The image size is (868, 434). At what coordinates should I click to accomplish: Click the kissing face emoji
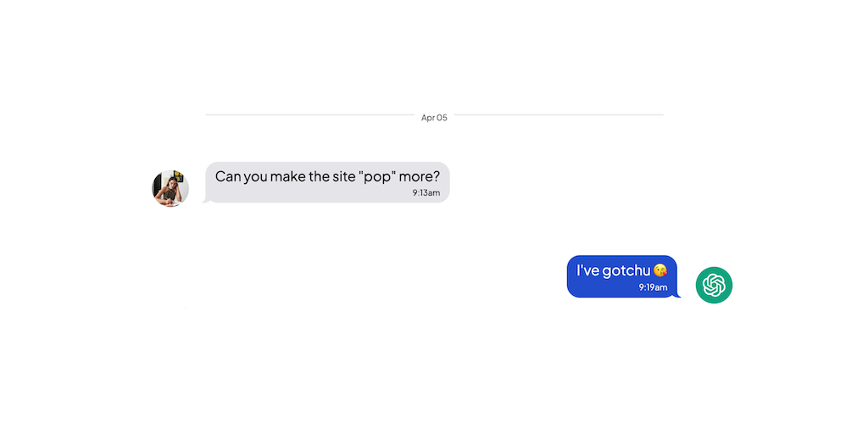[660, 270]
